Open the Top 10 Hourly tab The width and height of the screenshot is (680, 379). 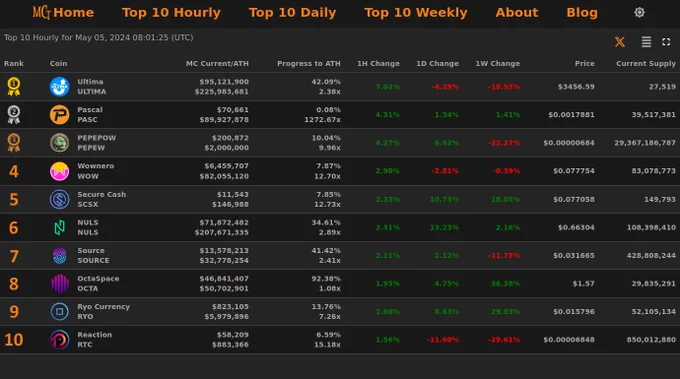click(x=171, y=13)
